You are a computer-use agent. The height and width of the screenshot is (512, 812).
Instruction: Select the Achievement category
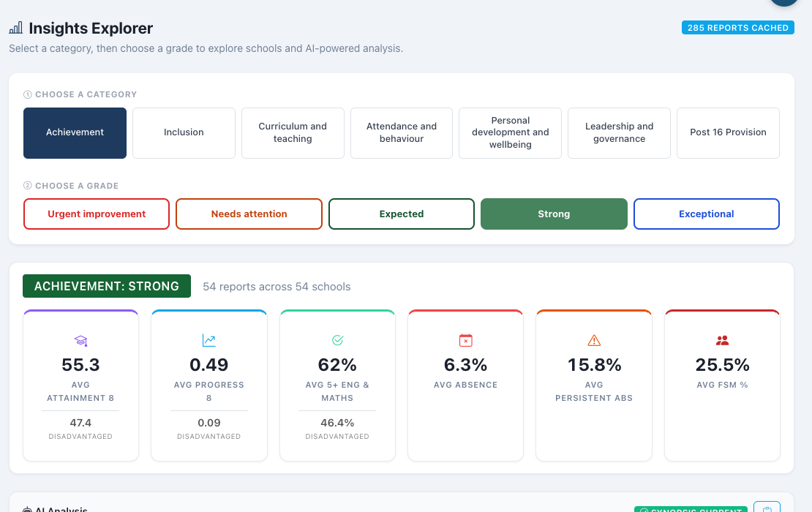point(75,132)
